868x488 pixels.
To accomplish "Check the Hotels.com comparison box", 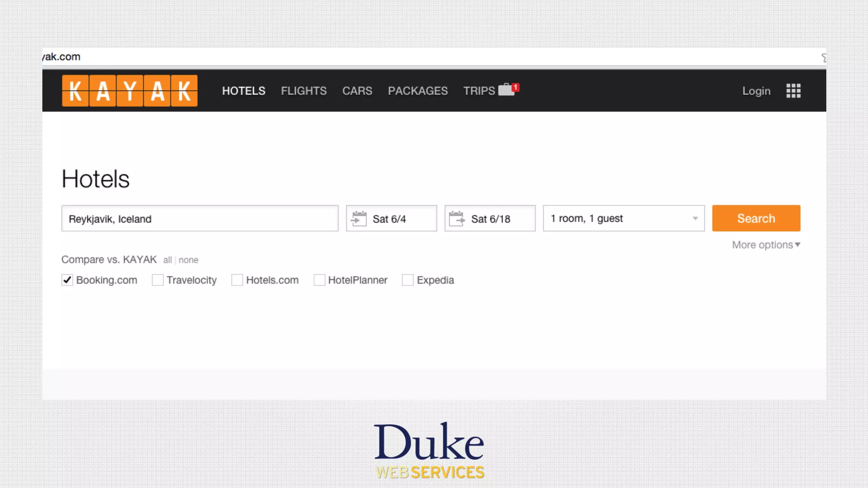I will (x=237, y=280).
